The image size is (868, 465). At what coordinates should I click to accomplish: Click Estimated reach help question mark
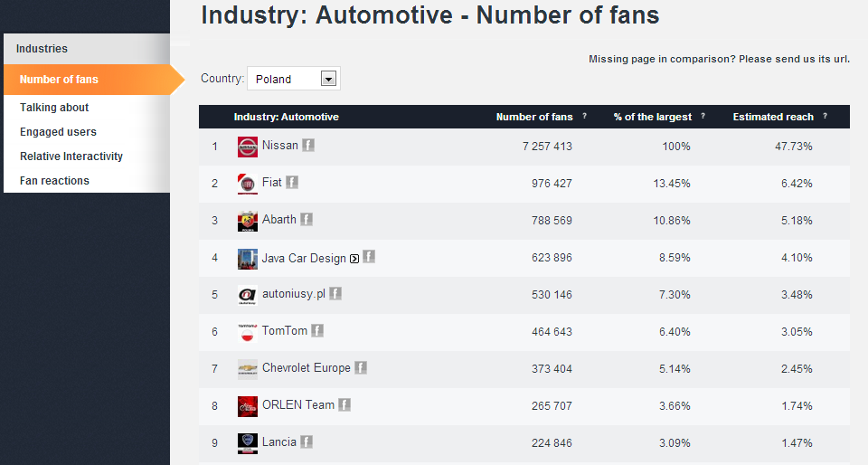825,117
